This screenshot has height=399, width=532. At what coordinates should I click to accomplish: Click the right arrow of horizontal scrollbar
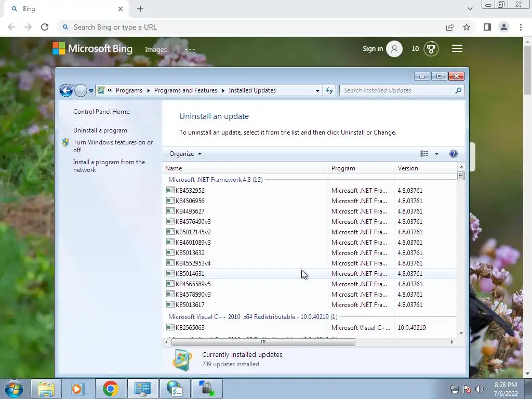tap(452, 342)
